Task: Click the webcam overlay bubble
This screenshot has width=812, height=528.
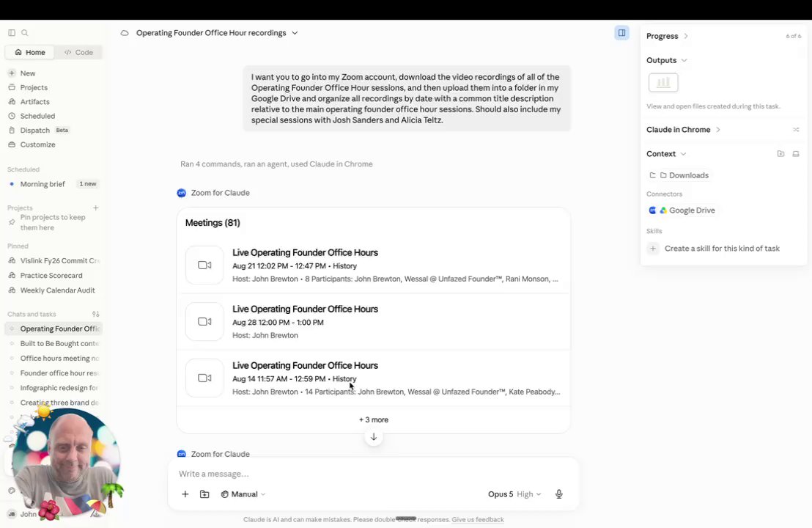Action: pyautogui.click(x=66, y=463)
